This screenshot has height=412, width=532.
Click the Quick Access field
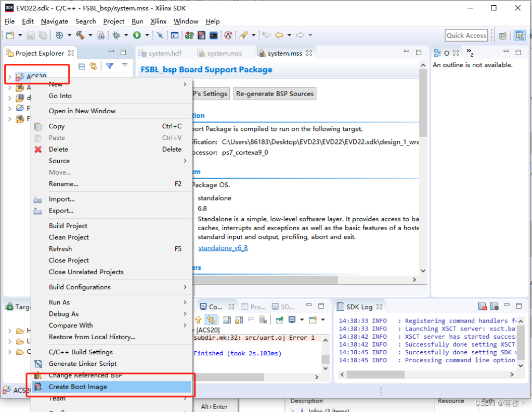click(466, 35)
